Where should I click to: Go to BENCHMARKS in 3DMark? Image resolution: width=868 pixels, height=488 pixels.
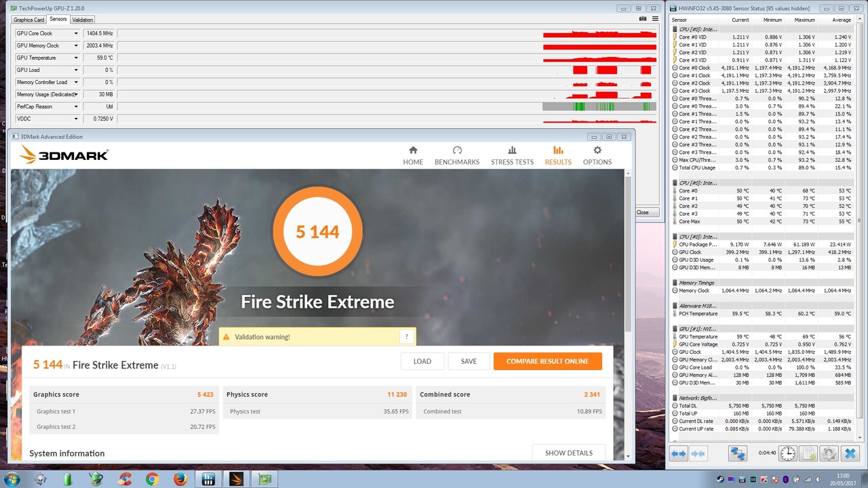click(457, 156)
